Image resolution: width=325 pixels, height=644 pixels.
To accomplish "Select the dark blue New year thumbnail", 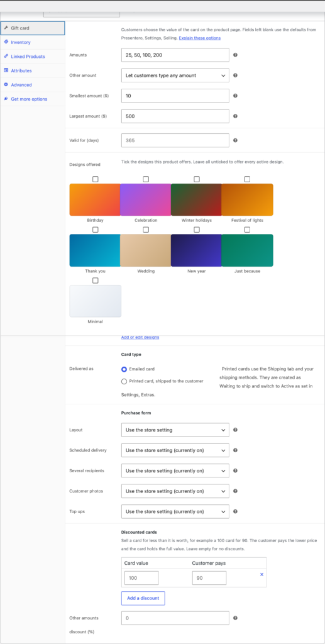I will coord(197,250).
